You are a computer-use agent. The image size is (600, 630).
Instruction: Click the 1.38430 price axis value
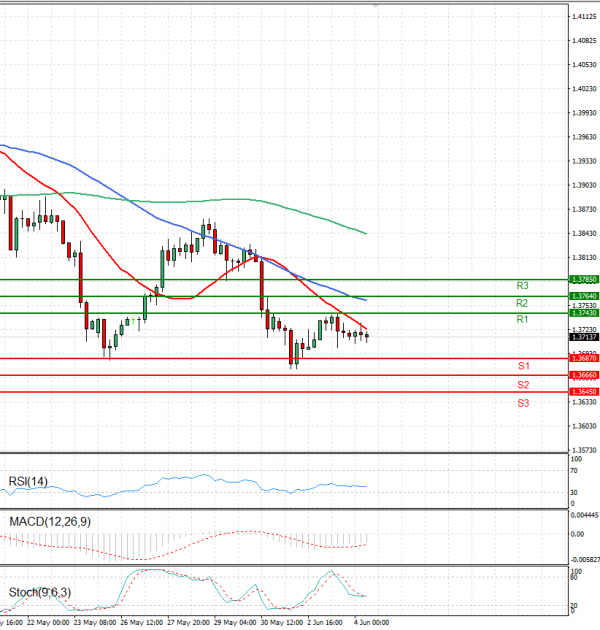[584, 233]
